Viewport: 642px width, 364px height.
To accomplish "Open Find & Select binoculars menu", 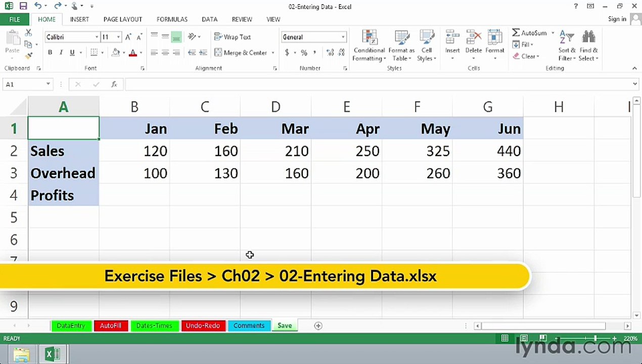I will coord(589,45).
